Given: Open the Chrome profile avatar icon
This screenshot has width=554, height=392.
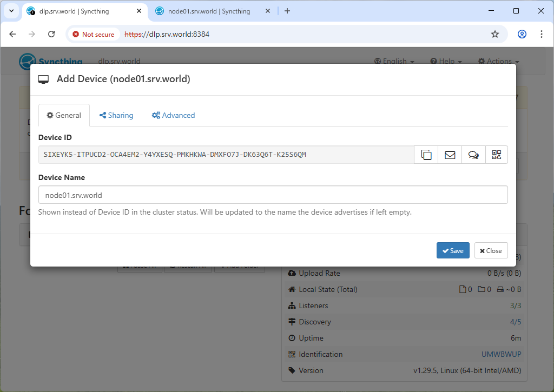Looking at the screenshot, I should pos(522,34).
